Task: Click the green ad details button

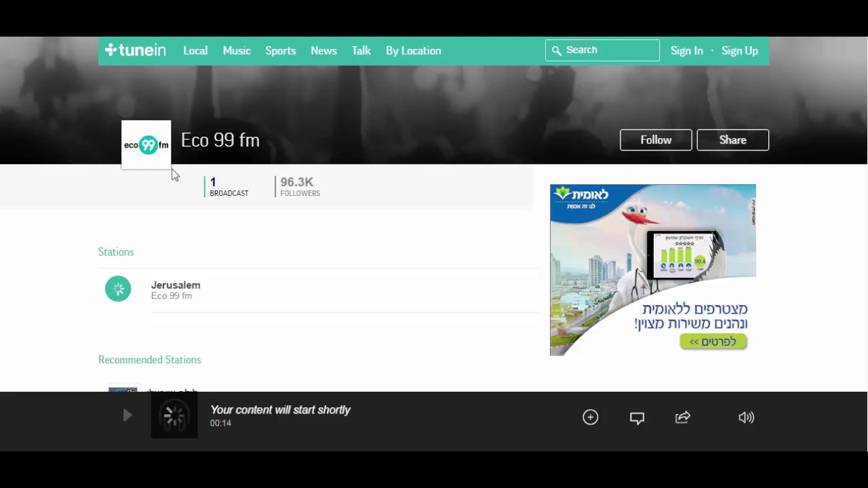Action: tap(713, 342)
